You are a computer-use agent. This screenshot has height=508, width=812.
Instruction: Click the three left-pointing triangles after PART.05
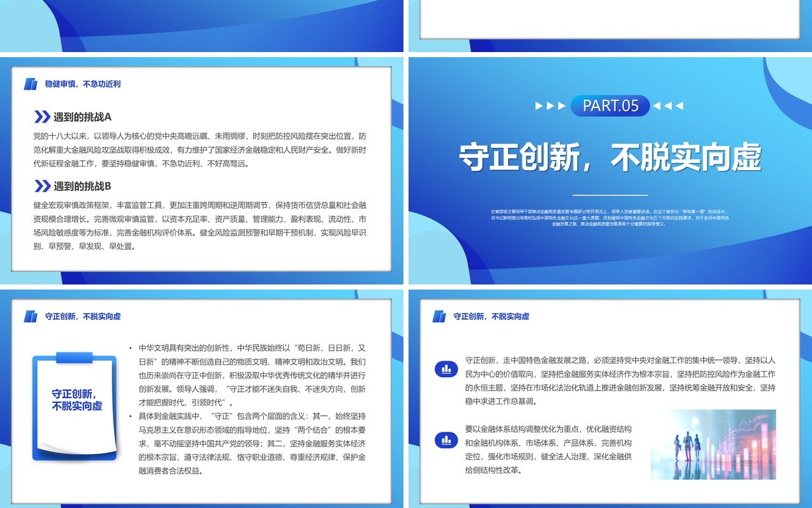668,106
